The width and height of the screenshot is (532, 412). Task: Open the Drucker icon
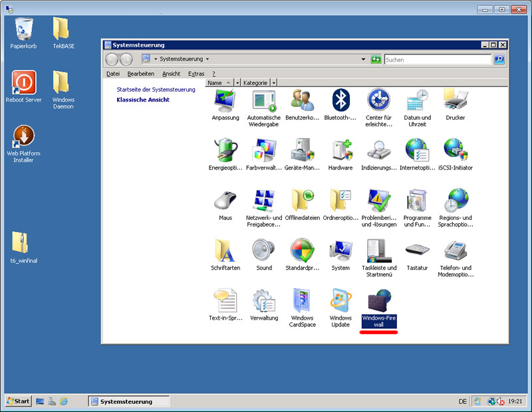pos(456,105)
